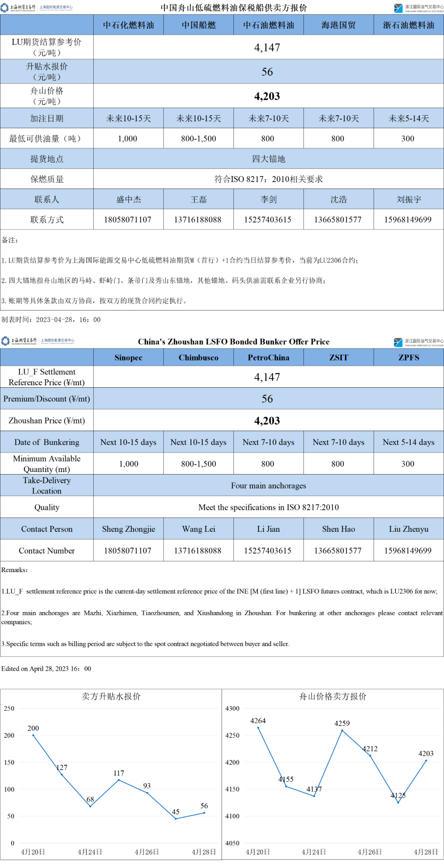Select the contact Li Jian
Screen dimensions: 444x868
[268, 529]
